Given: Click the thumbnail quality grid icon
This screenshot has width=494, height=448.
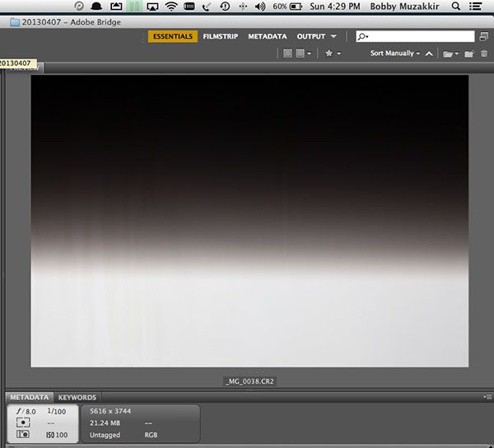Looking at the screenshot, I should pyautogui.click(x=287, y=54).
